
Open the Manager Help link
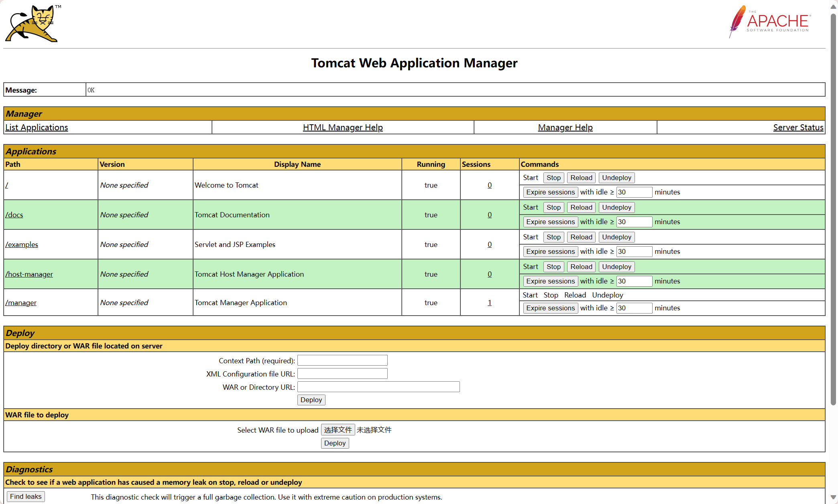tap(565, 128)
